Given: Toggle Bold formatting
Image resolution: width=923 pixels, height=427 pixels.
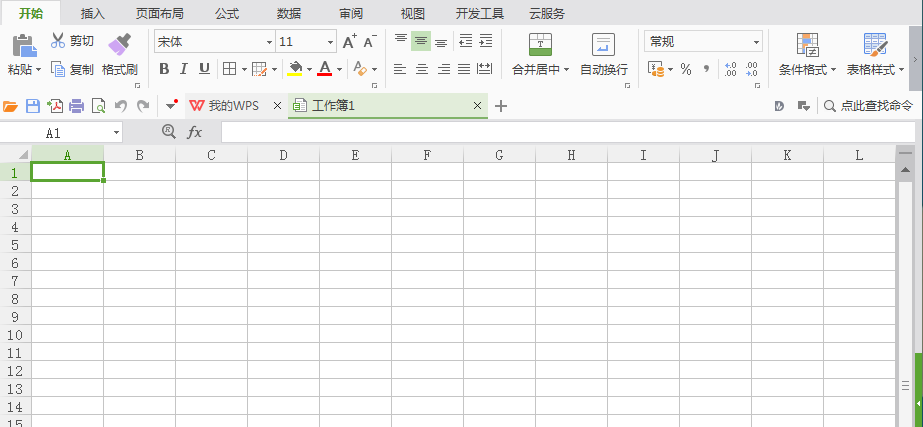Looking at the screenshot, I should pyautogui.click(x=164, y=69).
